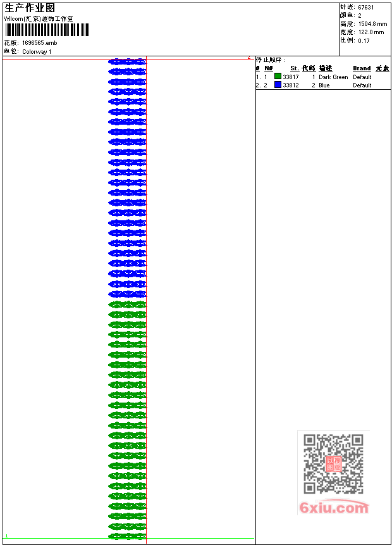Click the height value 1504.8 mm
392x545 pixels.
point(372,24)
